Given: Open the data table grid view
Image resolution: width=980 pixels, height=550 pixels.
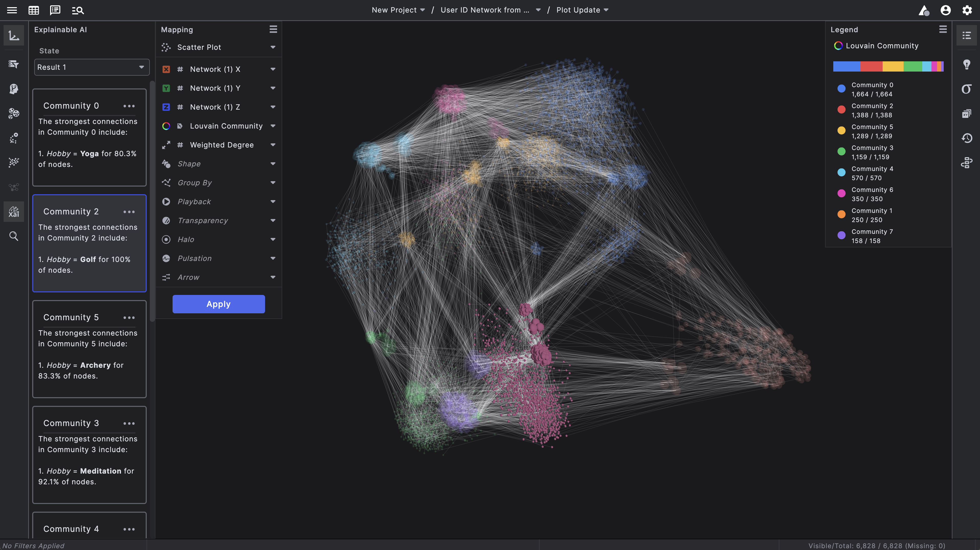Looking at the screenshot, I should click(x=34, y=10).
